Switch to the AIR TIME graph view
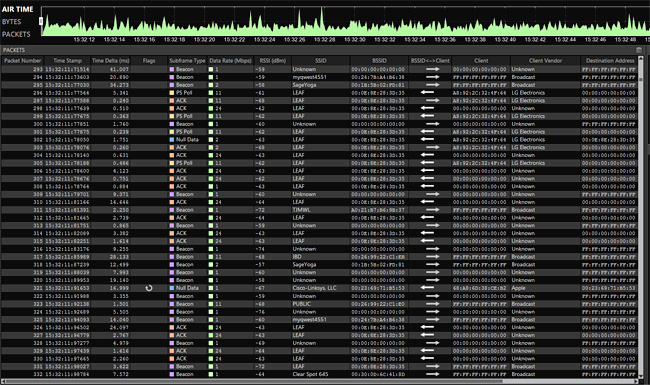 [17, 9]
